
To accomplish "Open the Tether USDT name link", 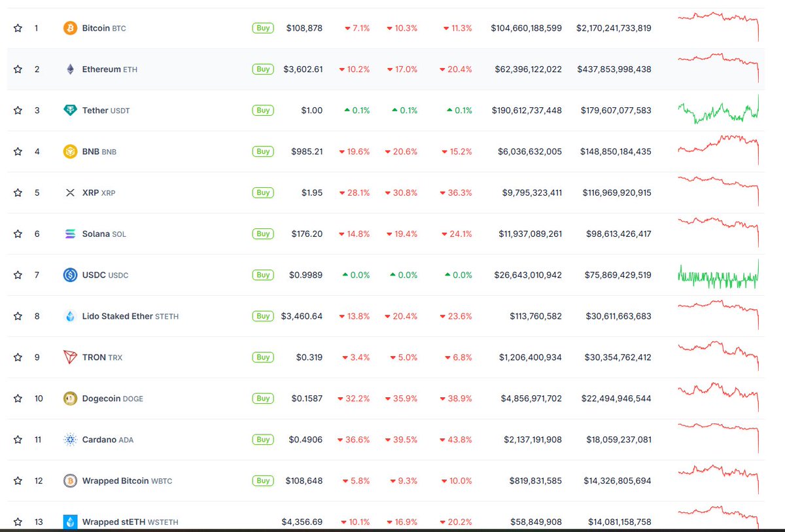I will tap(106, 111).
